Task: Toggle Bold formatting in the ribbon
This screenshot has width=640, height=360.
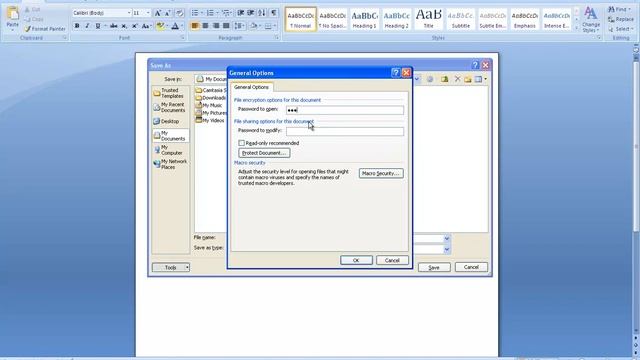Action: 77,26
